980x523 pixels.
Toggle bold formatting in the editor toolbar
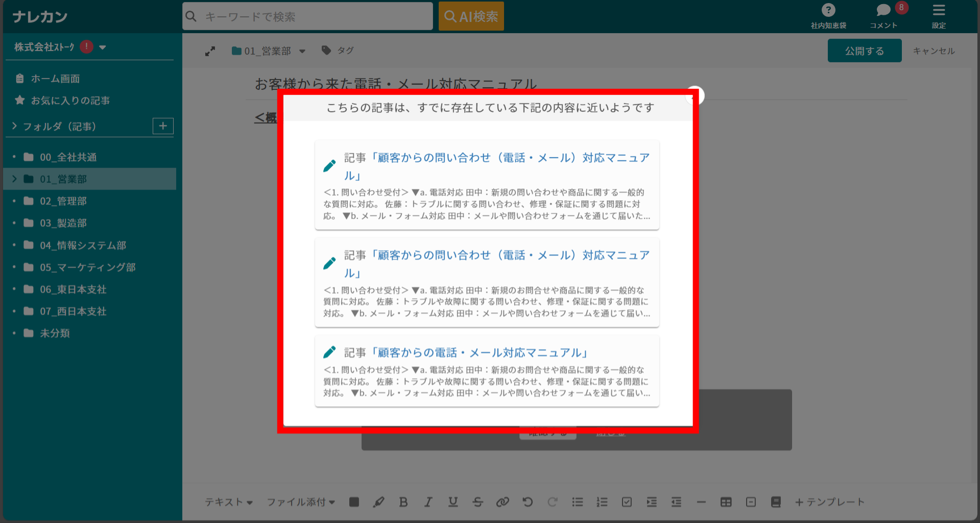click(x=403, y=502)
